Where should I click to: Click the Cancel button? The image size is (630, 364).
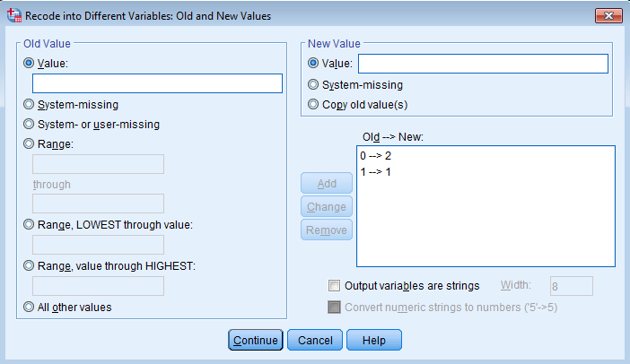click(315, 341)
